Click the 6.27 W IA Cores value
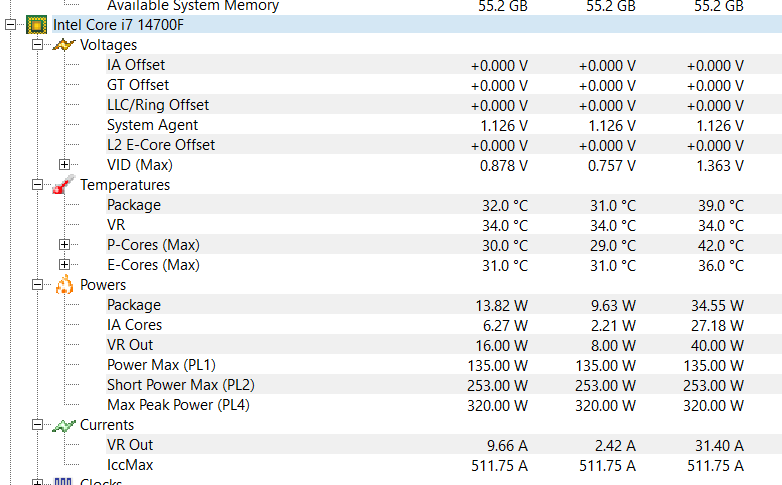The height and width of the screenshot is (485, 782). 505,325
